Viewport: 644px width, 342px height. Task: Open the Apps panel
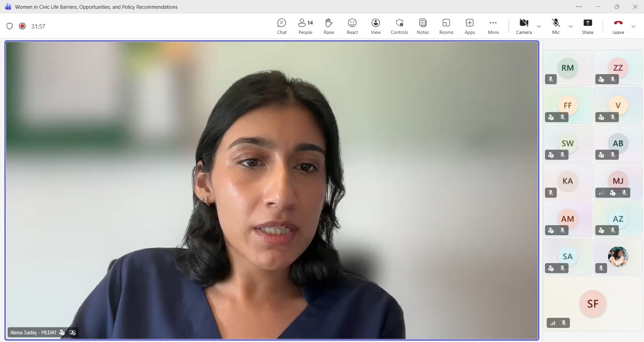click(469, 26)
